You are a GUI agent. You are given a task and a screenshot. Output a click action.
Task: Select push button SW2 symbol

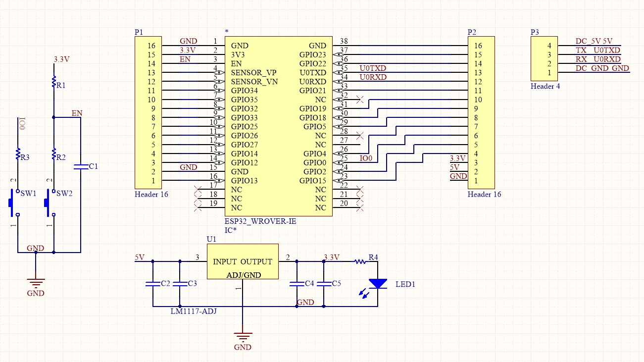(x=50, y=203)
